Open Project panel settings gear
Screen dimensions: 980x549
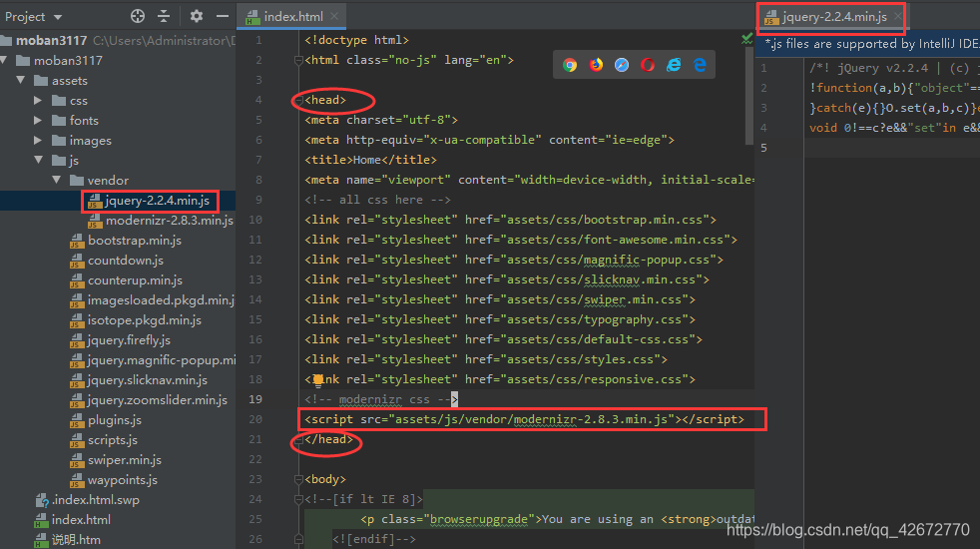[x=197, y=16]
